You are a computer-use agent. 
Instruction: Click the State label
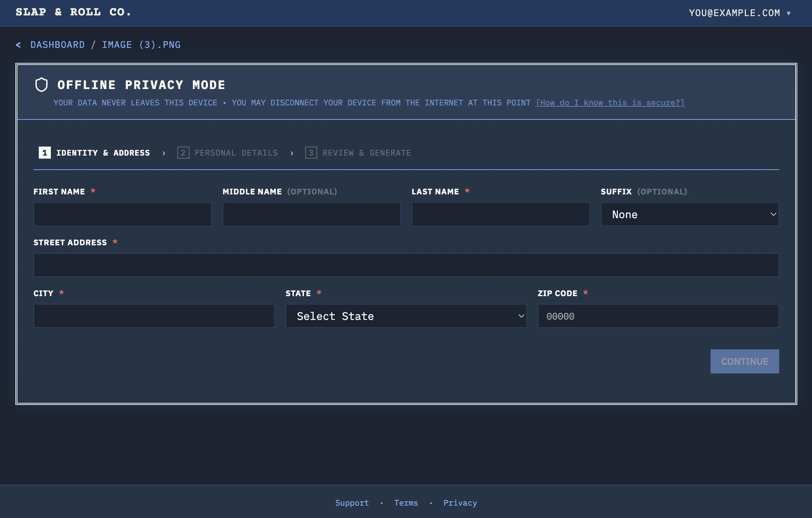(x=298, y=293)
